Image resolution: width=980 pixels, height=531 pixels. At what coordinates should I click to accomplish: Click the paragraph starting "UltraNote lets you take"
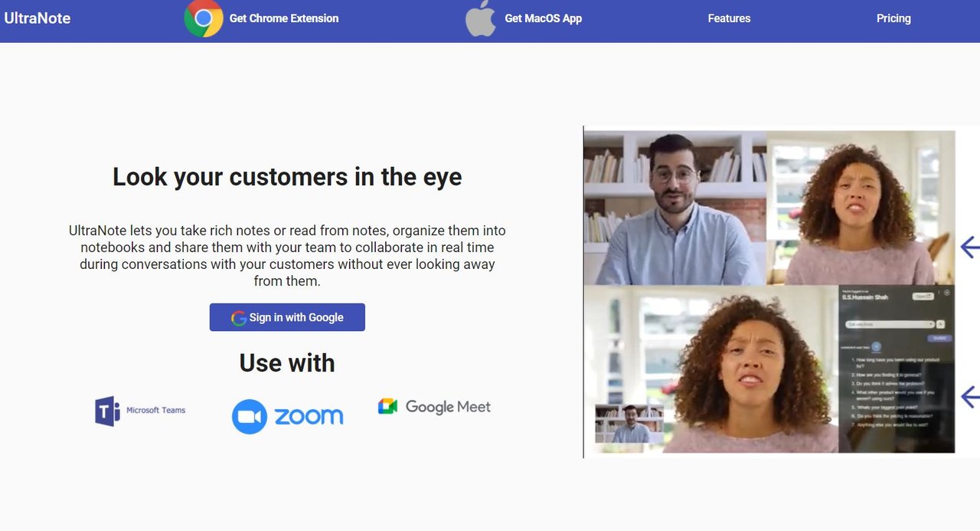coord(287,256)
